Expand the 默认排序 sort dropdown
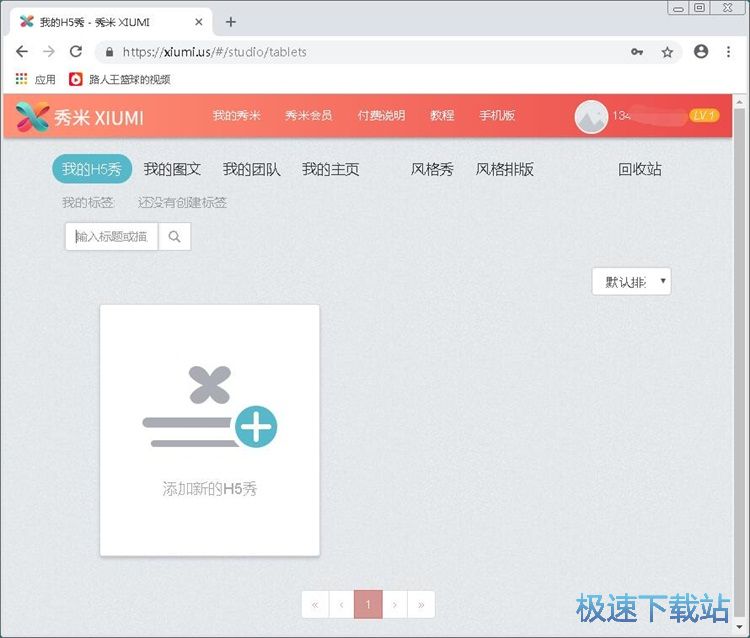The image size is (750, 638). [631, 282]
